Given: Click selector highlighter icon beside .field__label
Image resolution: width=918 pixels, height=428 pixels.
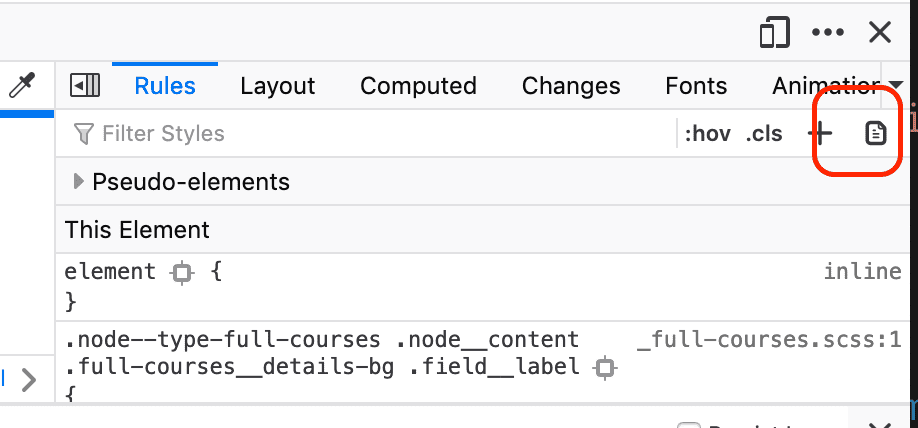Looking at the screenshot, I should coord(604,368).
